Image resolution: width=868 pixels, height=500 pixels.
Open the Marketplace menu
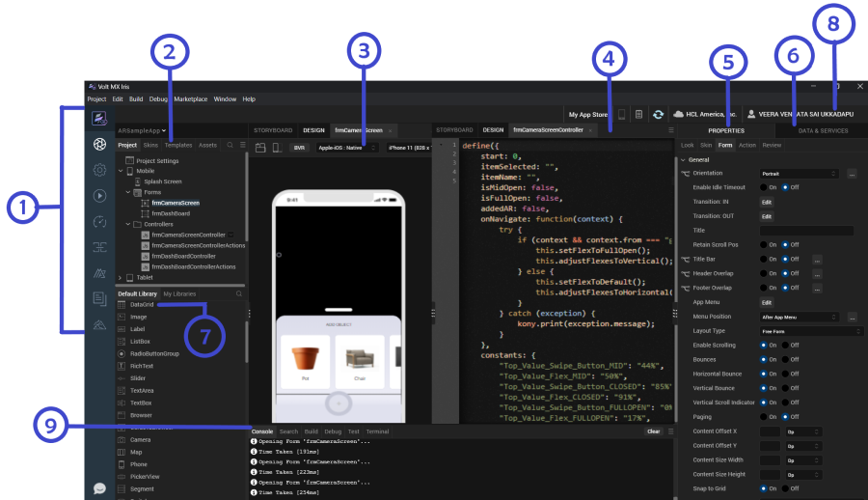tap(190, 99)
